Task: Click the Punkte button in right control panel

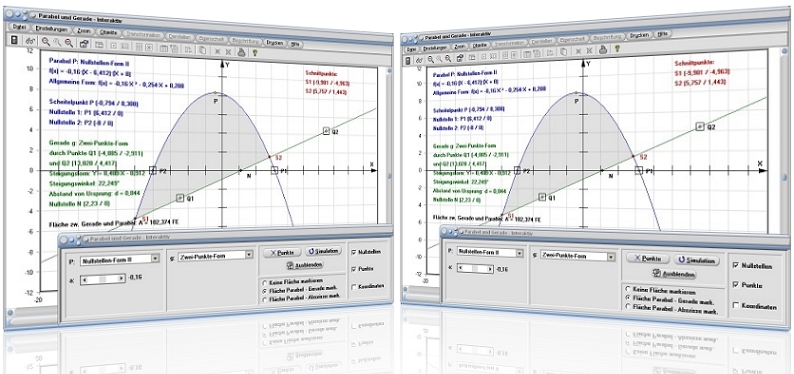Action: pos(648,259)
